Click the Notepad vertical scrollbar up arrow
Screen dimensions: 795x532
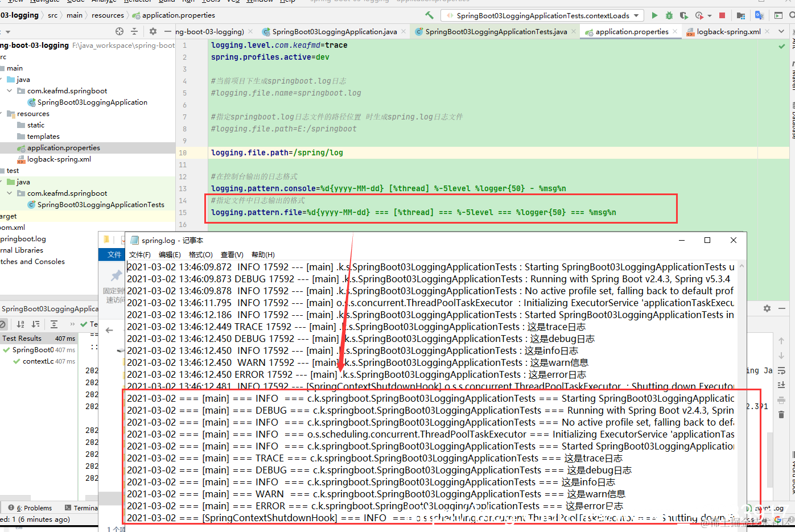tap(742, 266)
